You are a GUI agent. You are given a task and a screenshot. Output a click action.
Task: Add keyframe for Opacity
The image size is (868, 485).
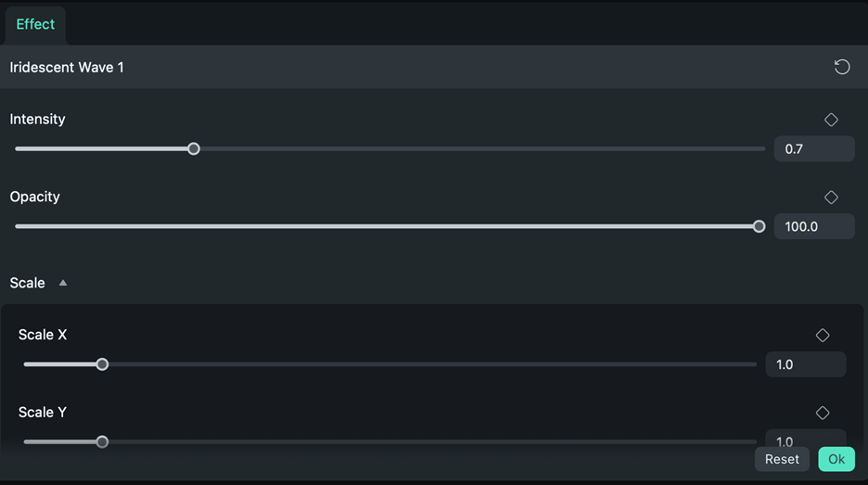tap(831, 198)
